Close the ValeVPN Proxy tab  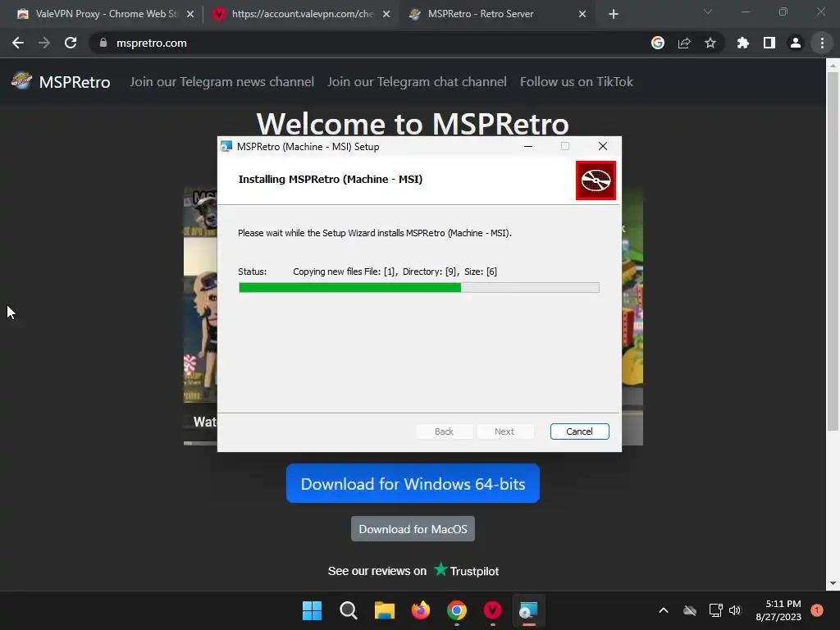tap(190, 14)
